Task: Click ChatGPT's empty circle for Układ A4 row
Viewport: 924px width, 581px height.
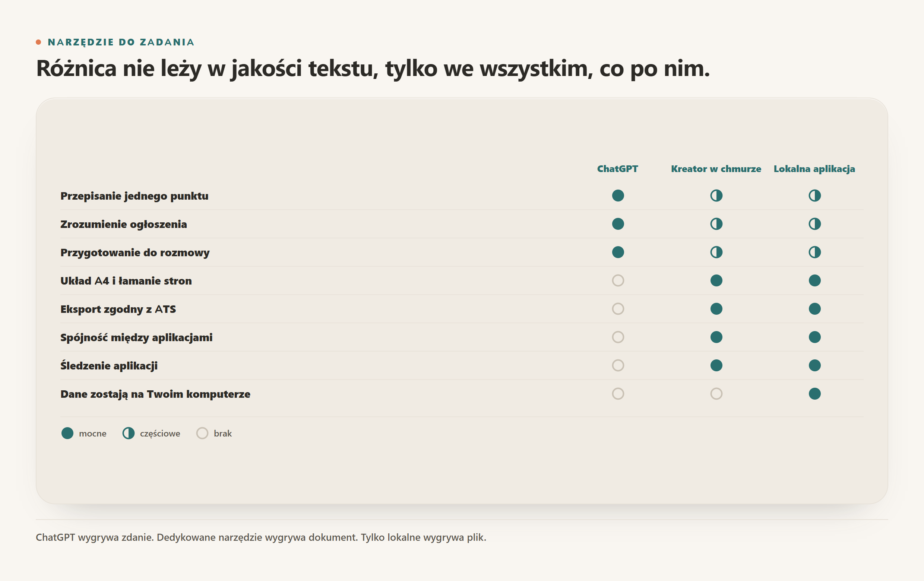Action: pos(618,281)
